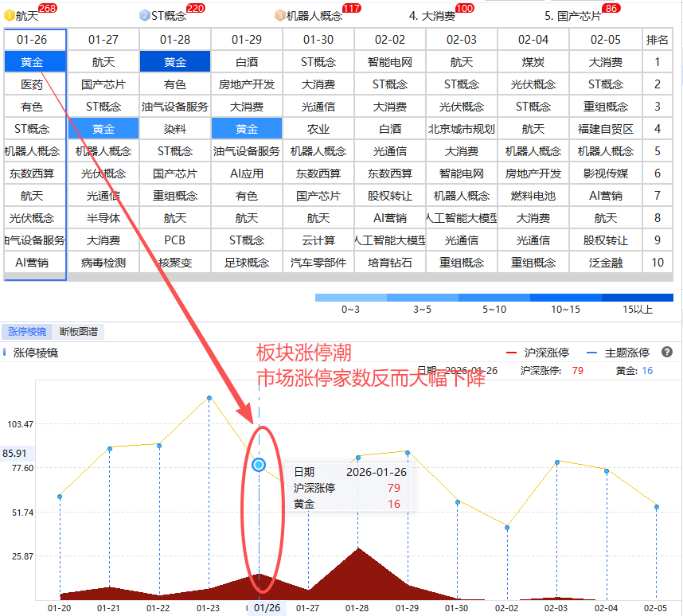Viewport: 683px width, 616px height.
Task: Switch to the 断板图谱 tab
Action: pyautogui.click(x=80, y=332)
